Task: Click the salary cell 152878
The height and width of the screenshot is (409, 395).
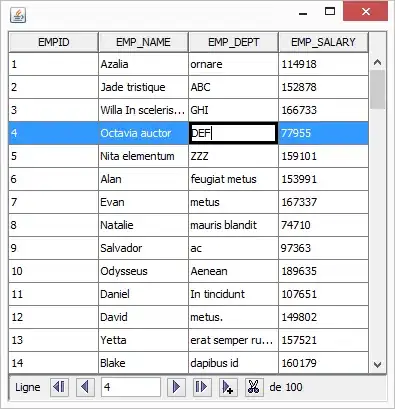Action: (323, 87)
